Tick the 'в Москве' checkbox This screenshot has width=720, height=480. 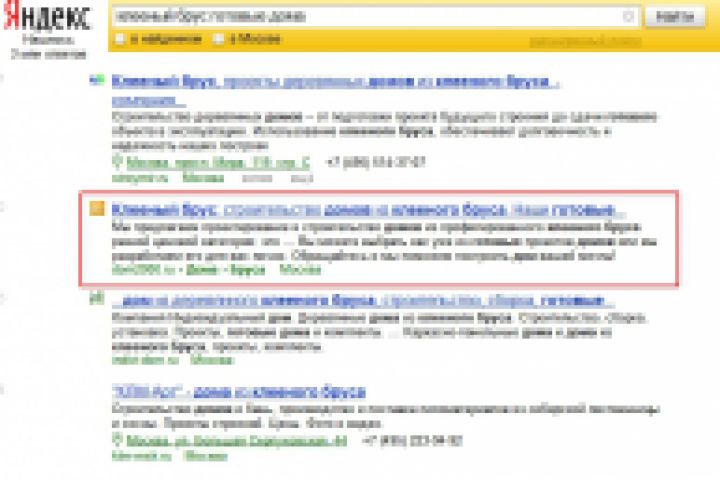[219, 39]
